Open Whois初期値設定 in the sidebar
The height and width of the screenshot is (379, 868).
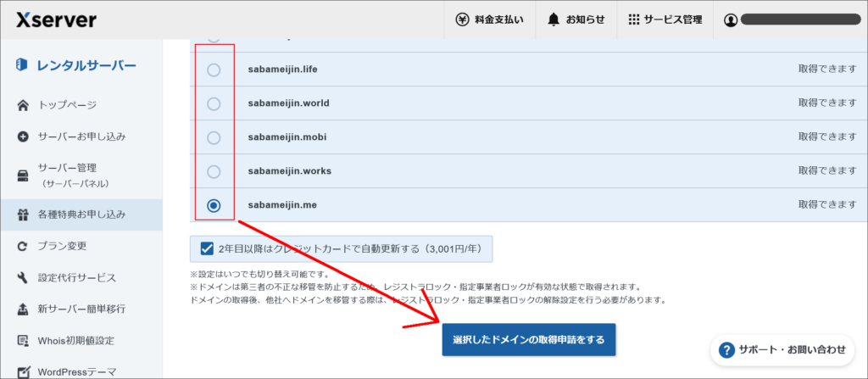[x=81, y=341]
